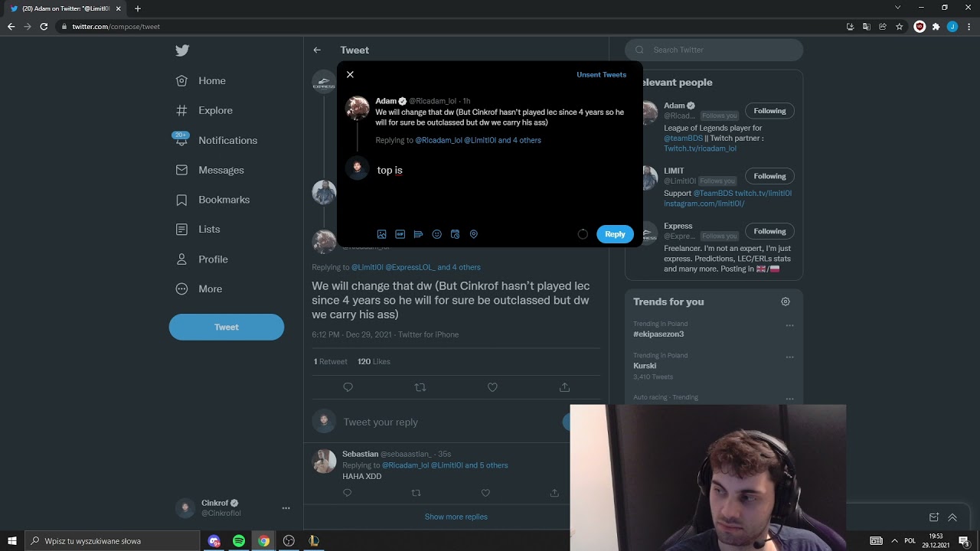Image resolution: width=980 pixels, height=551 pixels.
Task: Like the main tweet
Action: pyautogui.click(x=492, y=387)
